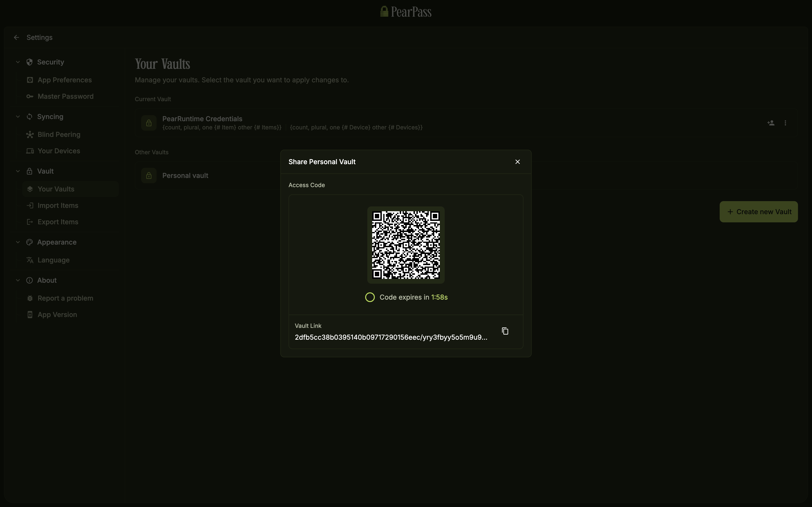The height and width of the screenshot is (507, 812).
Task: Select Your Vaults in the sidebar
Action: coord(57,189)
